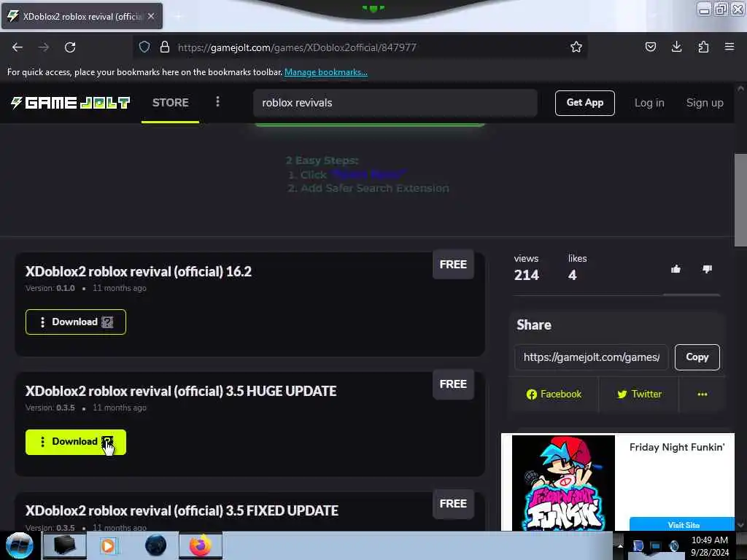Screen dimensions: 747x560
Task: Switch to Firefox in the taskbar
Action: (201, 545)
